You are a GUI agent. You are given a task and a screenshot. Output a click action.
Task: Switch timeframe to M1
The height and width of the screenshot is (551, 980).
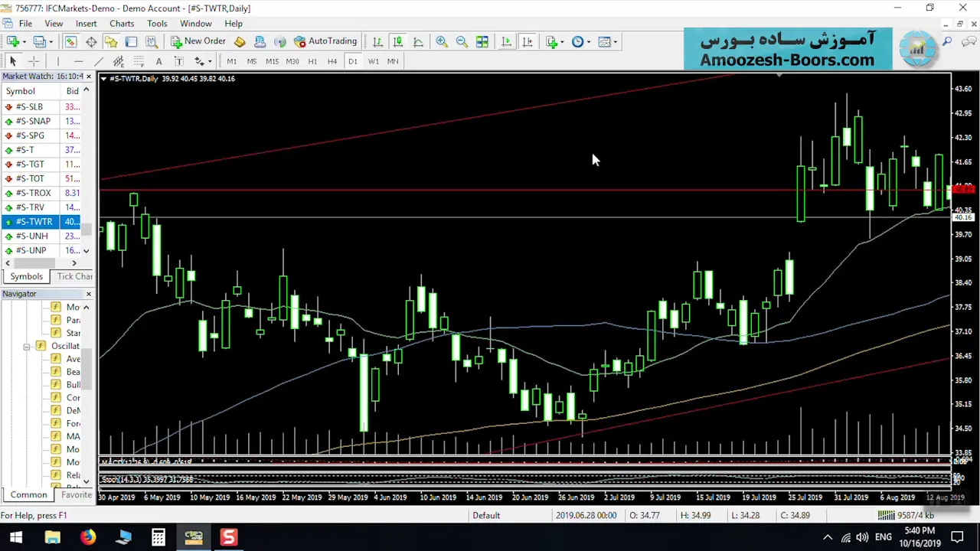(x=231, y=61)
